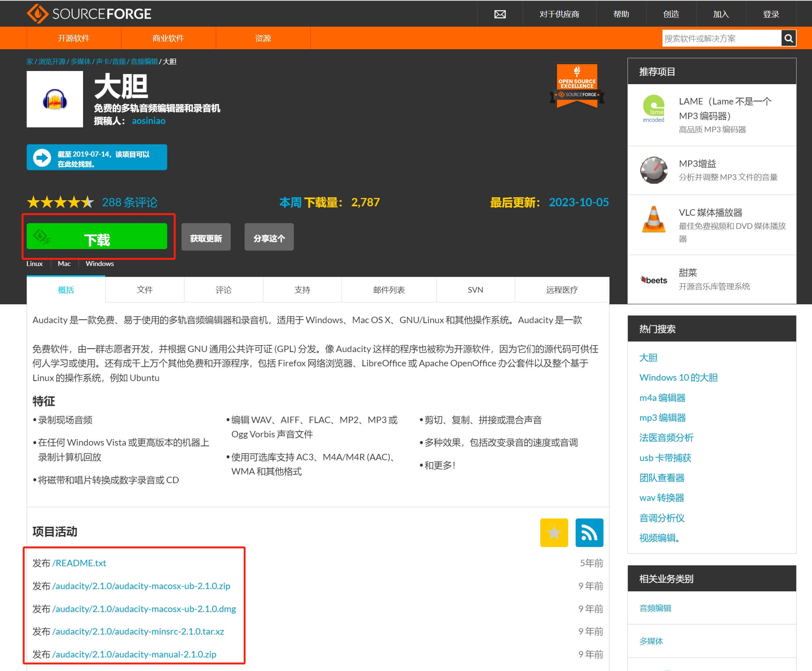Image resolution: width=812 pixels, height=671 pixels.
Task: Switch to the SVN tab
Action: (x=475, y=290)
